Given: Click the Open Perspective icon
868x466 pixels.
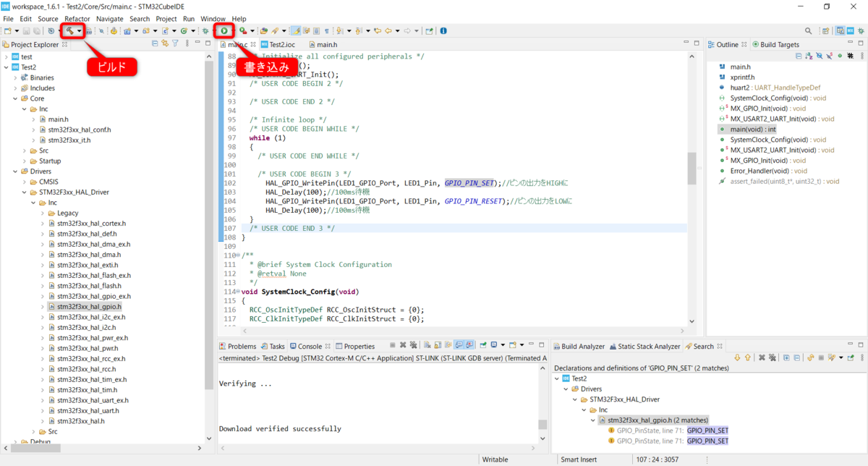Looking at the screenshot, I should [x=825, y=30].
